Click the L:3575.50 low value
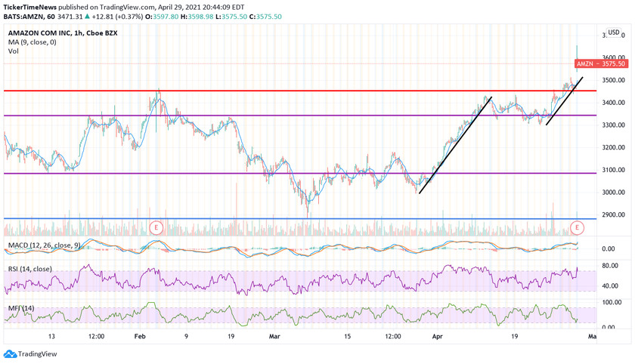The width and height of the screenshot is (635, 364). click(231, 17)
